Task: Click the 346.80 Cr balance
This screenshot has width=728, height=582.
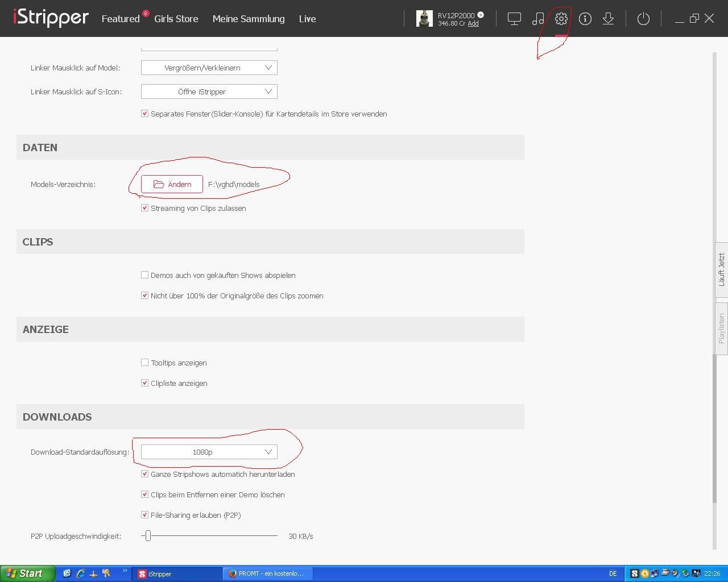Action: (x=452, y=23)
